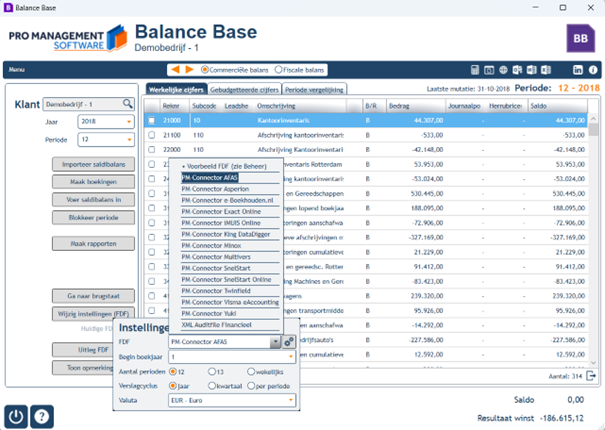Click Importeer saldibalans button
This screenshot has height=430, width=605.
pyautogui.click(x=93, y=164)
